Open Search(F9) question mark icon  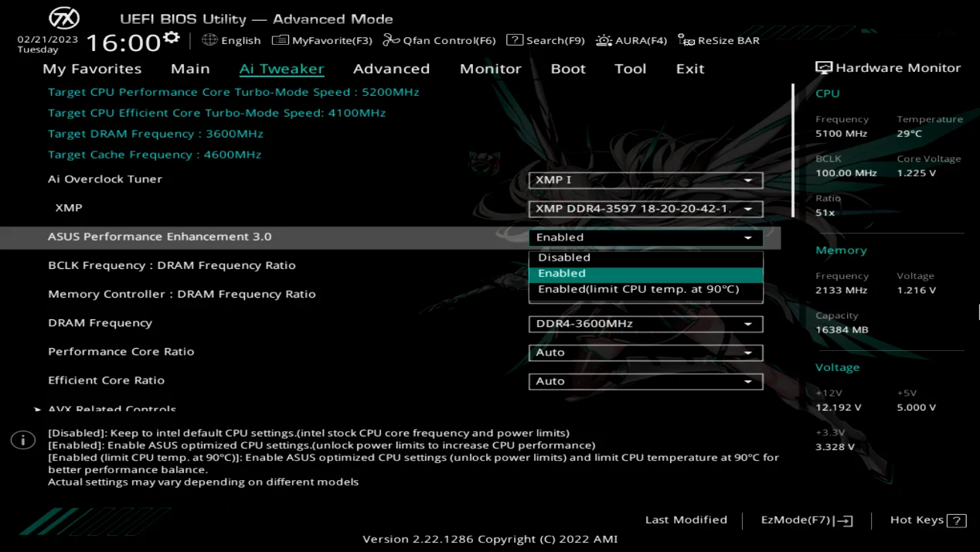[x=515, y=40]
